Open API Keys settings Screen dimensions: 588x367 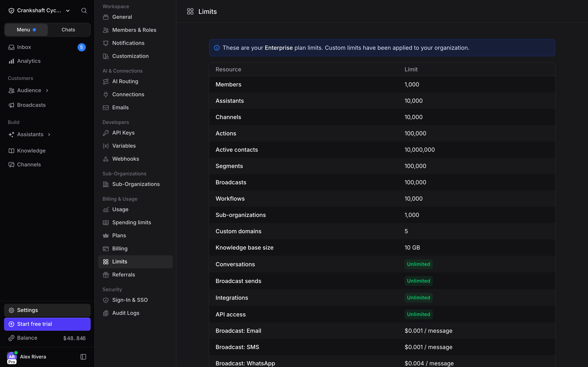tap(135, 133)
